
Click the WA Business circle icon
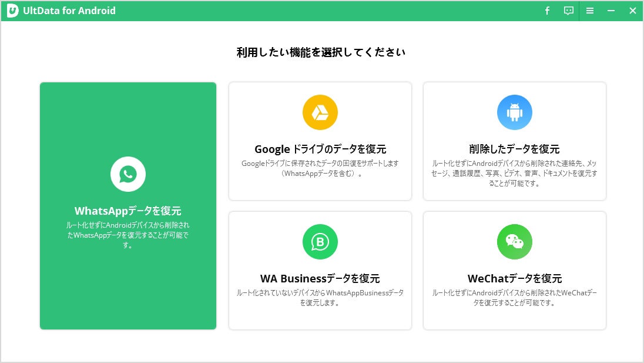click(x=320, y=241)
